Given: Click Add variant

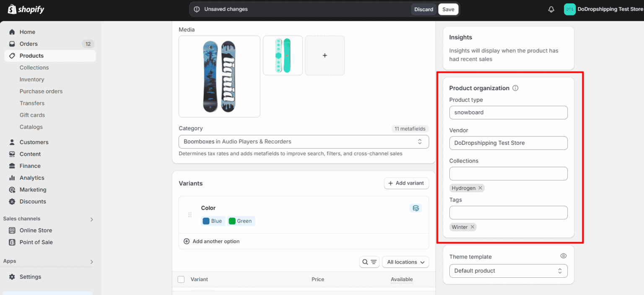Looking at the screenshot, I should [x=406, y=183].
